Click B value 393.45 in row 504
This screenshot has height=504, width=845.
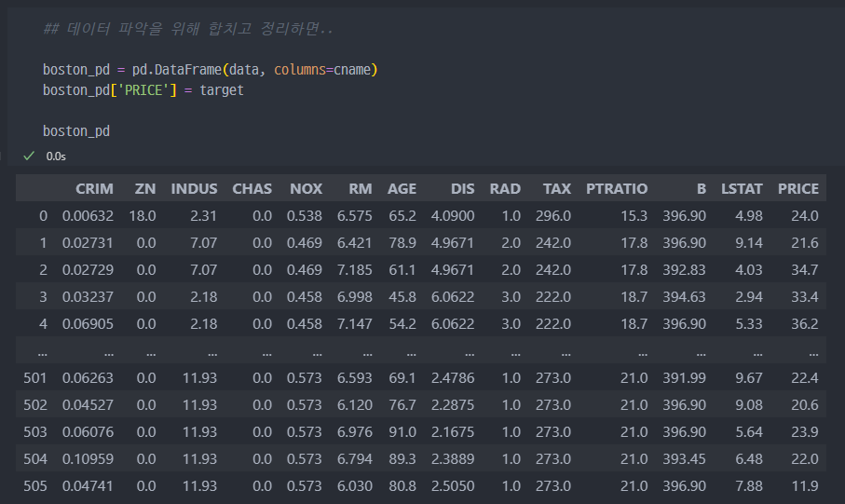(684, 458)
